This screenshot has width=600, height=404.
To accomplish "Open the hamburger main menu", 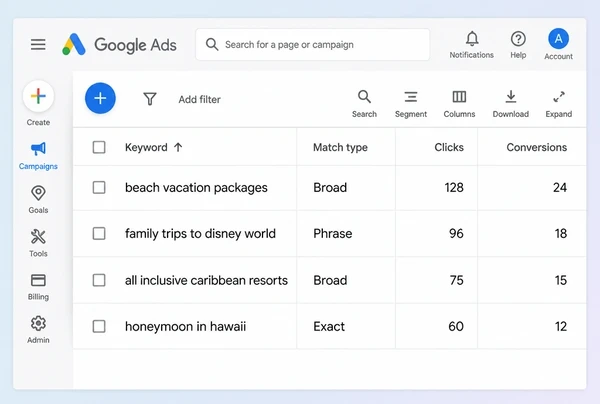I will click(x=38, y=44).
